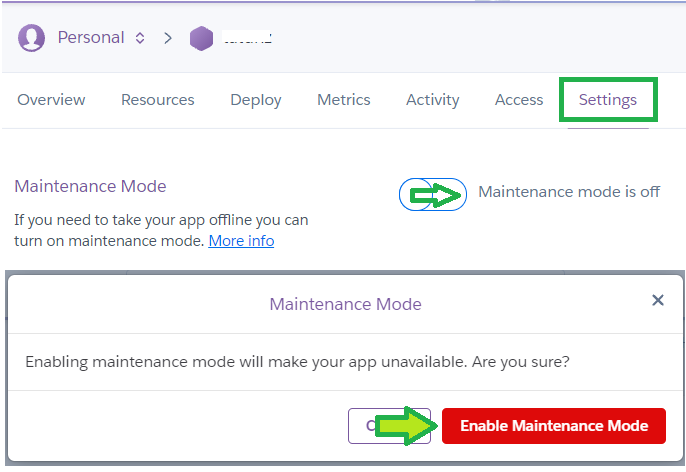This screenshot has width=686, height=472.
Task: Click Enable Maintenance Mode red button
Action: [554, 426]
